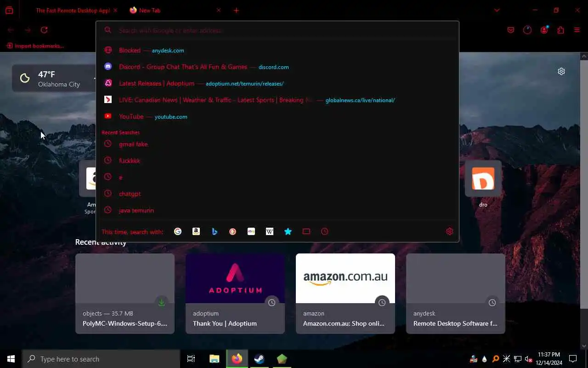The height and width of the screenshot is (368, 588).
Task: Search this time with DuckDuckGo
Action: tap(233, 231)
